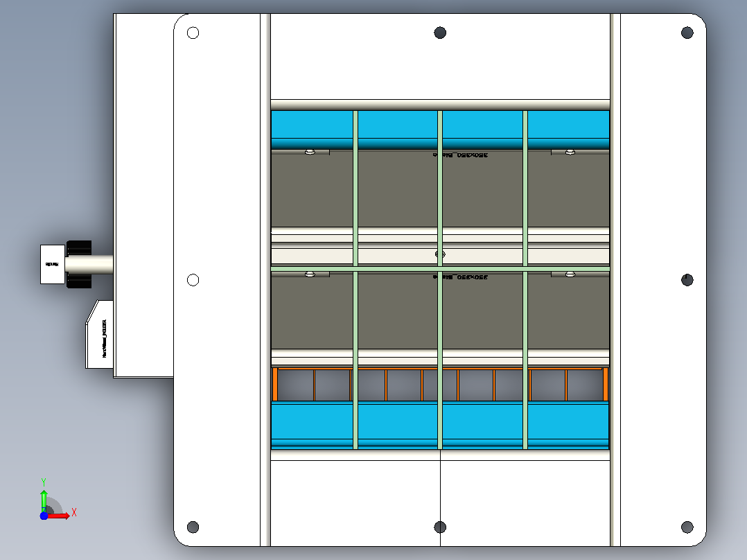Select the center screw on the cream middle rail

coord(440,254)
